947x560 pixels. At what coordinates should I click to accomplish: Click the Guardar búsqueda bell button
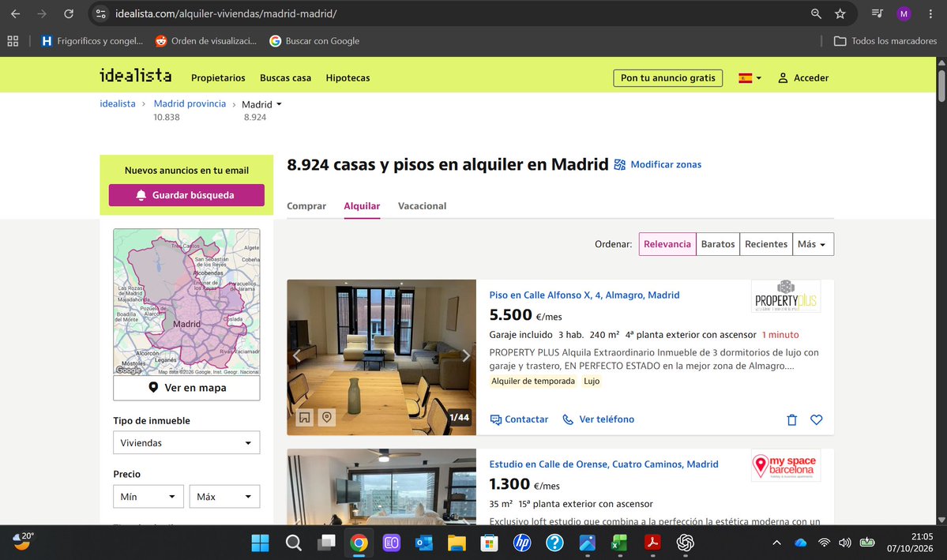tap(186, 195)
